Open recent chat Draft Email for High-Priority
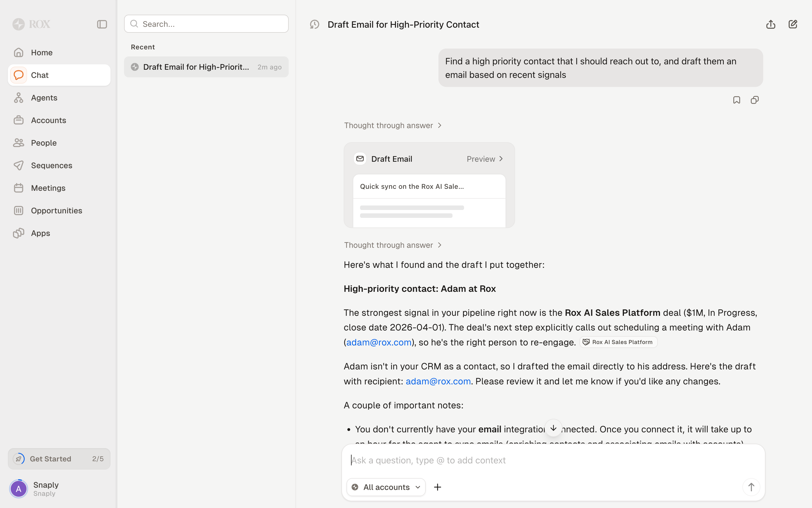Viewport: 812px width, 508px height. [x=206, y=67]
